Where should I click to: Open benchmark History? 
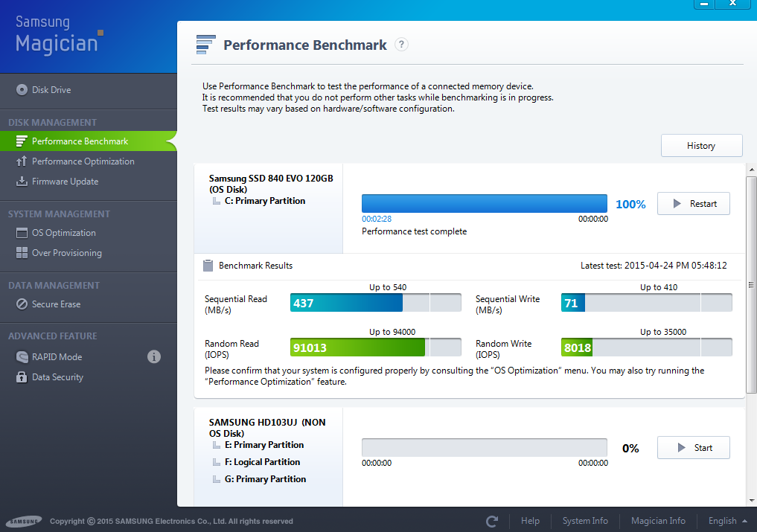(x=701, y=146)
